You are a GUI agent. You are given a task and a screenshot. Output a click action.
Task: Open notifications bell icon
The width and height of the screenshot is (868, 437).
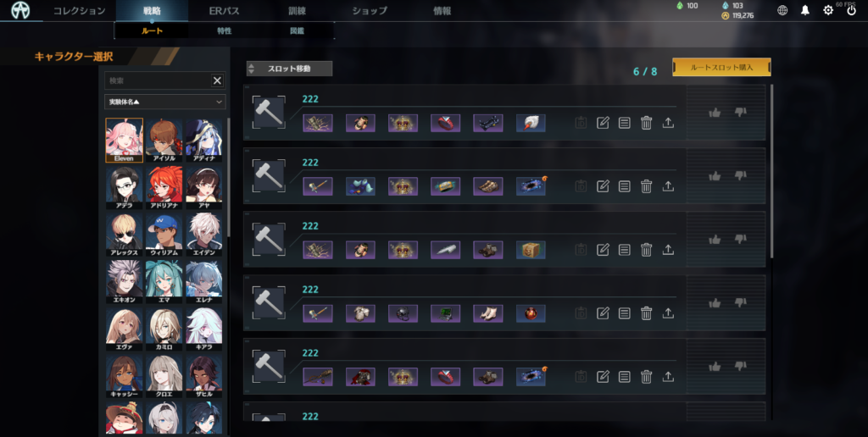(x=805, y=10)
